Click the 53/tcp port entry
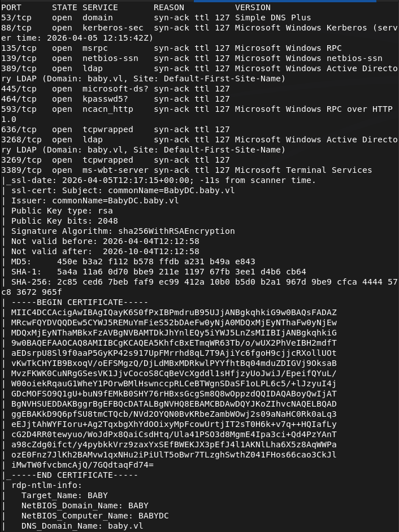 click(16, 18)
